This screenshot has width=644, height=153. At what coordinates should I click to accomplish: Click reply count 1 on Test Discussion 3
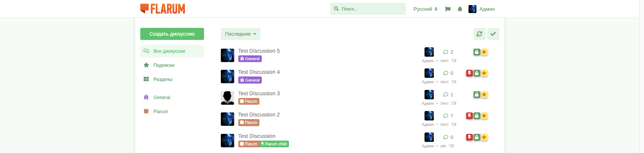coord(448,95)
